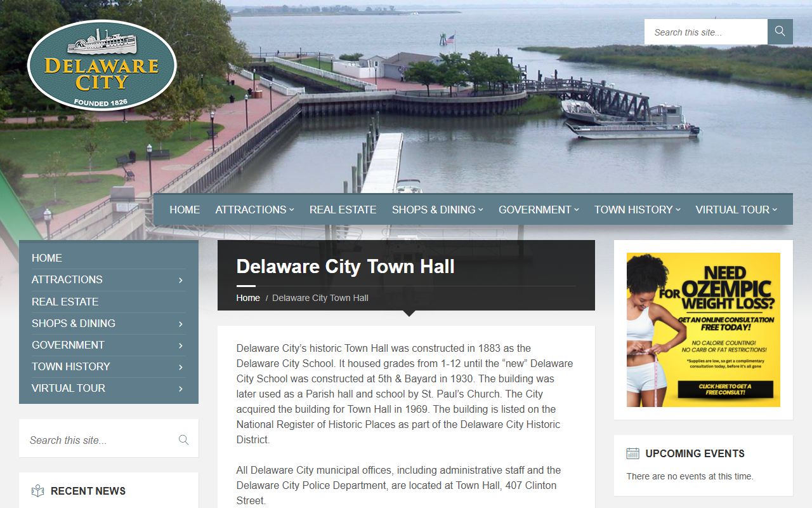
Task: Open REAL ESTATE in the sidebar menu
Action: coord(65,302)
